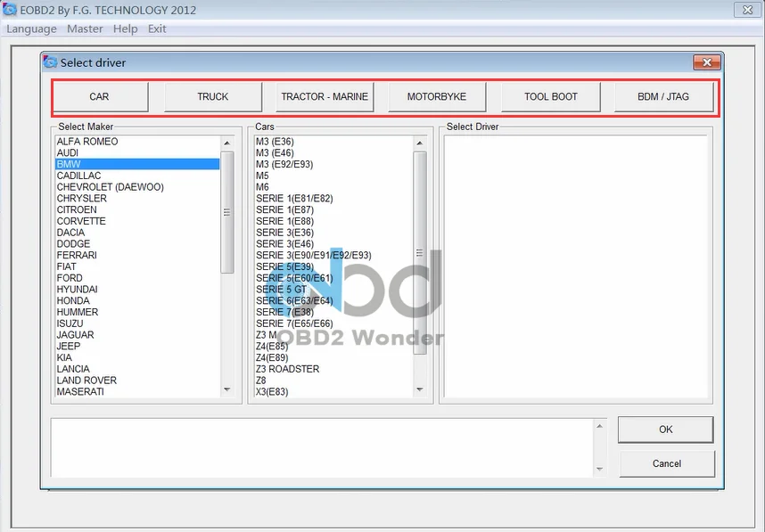Select JEEP in maker list
Image resolution: width=765 pixels, height=532 pixels.
pyautogui.click(x=137, y=347)
